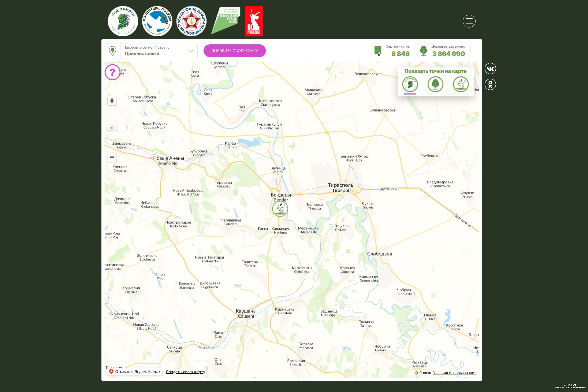Image resolution: width=588 pixels, height=392 pixels.
Task: Open the Сад Памяти logo
Action: click(x=123, y=21)
